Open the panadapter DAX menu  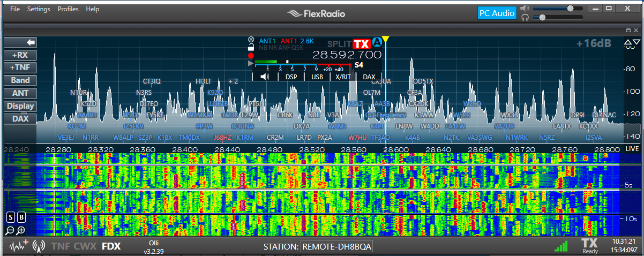(20, 119)
